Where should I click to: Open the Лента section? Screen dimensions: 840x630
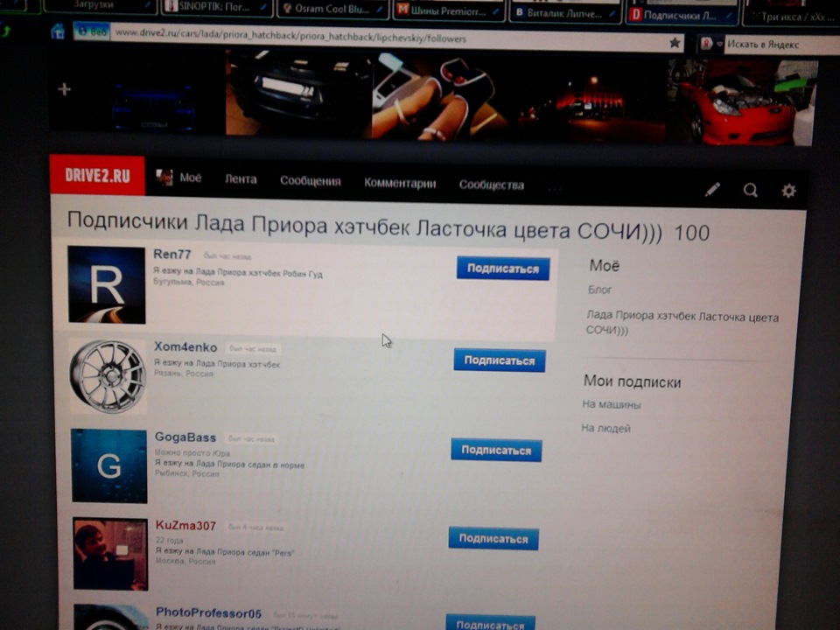[x=241, y=179]
